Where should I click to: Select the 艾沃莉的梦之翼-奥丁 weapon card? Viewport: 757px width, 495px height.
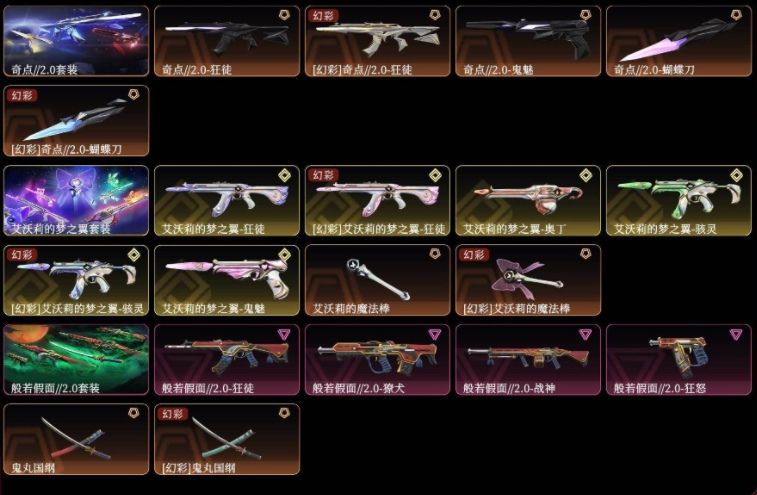point(528,200)
